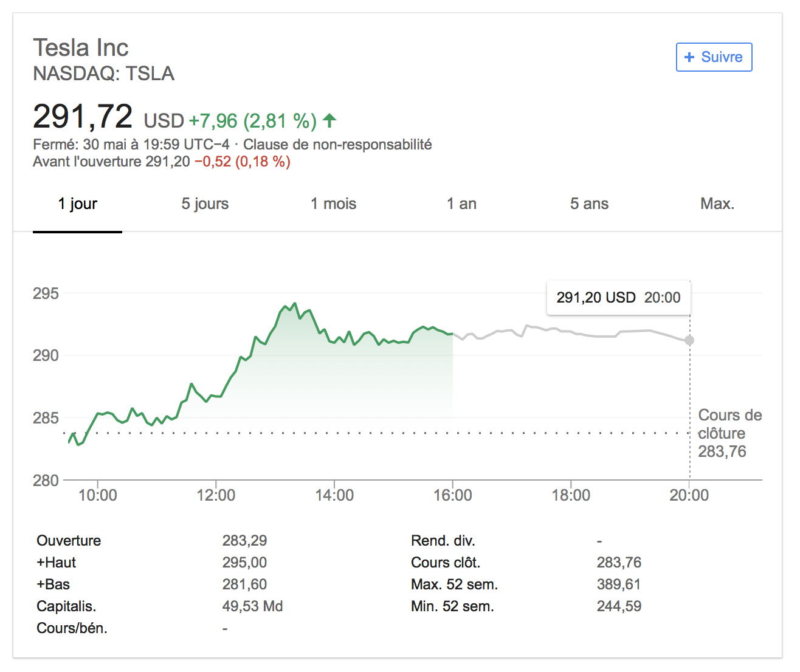Click the Ouverture value 283,29
The image size is (800, 672).
coord(244,541)
